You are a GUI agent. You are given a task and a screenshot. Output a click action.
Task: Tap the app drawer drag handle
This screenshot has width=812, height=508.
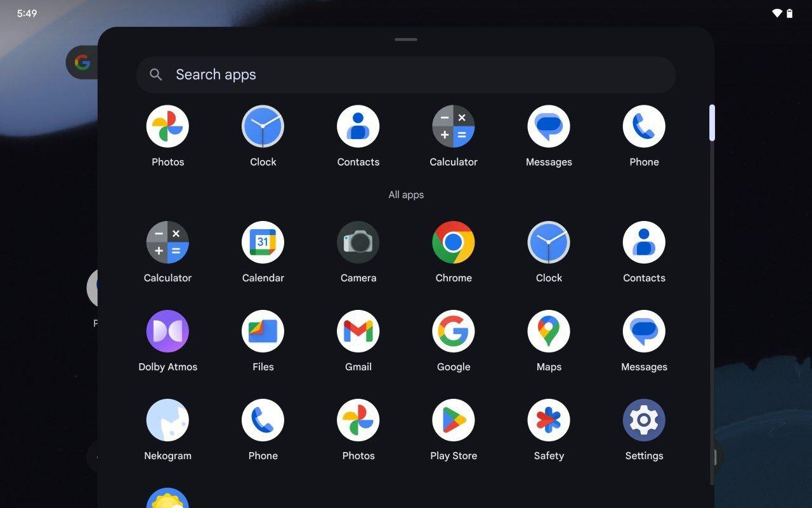[406, 39]
